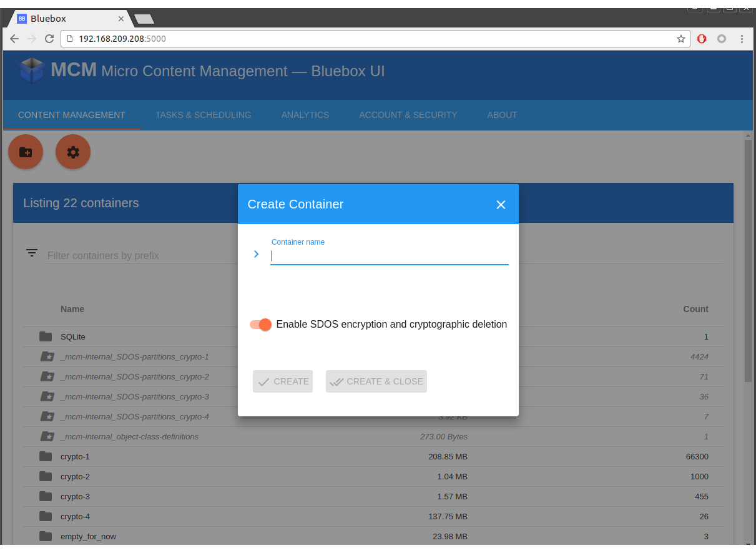
Task: Click folder icon for crypto-3
Action: 46,496
